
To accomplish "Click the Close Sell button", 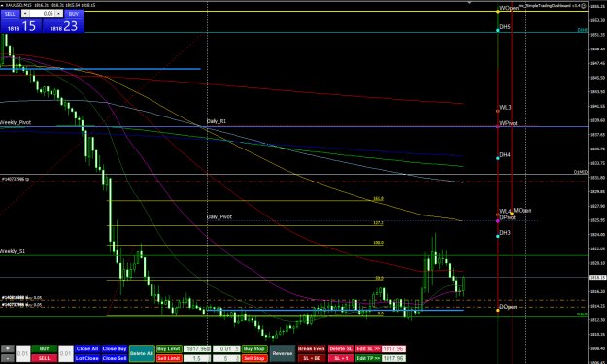I will pos(115,358).
